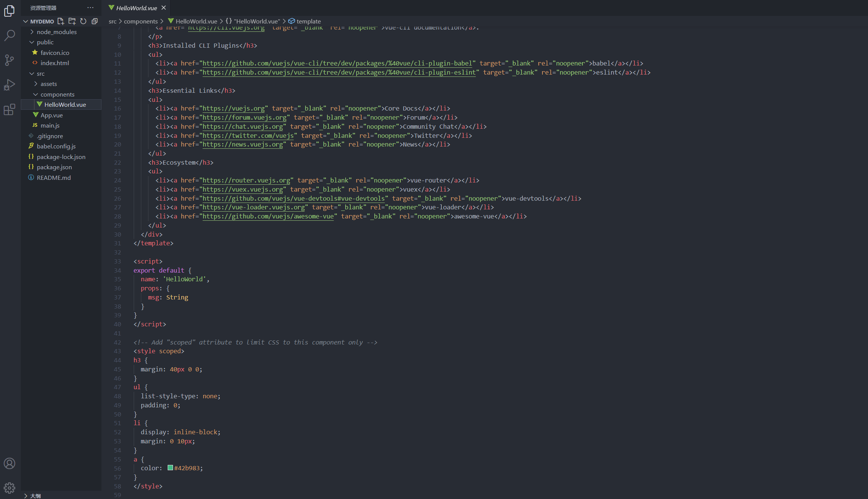The image size is (868, 499).
Task: Click the components breadcrumb item
Action: (140, 21)
